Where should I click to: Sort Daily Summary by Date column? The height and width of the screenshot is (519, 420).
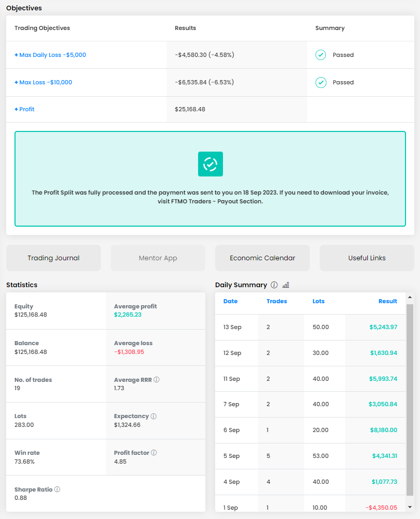pyautogui.click(x=230, y=301)
